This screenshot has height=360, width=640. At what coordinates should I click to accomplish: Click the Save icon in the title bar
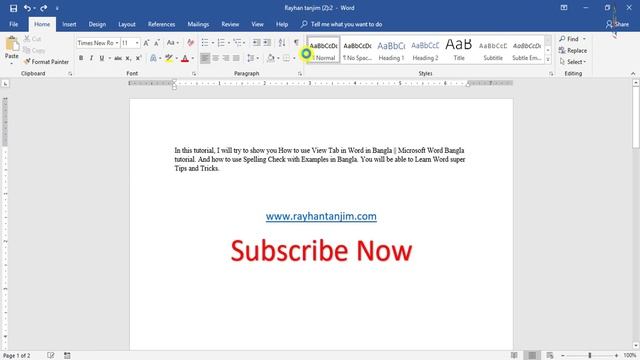pyautogui.click(x=13, y=8)
